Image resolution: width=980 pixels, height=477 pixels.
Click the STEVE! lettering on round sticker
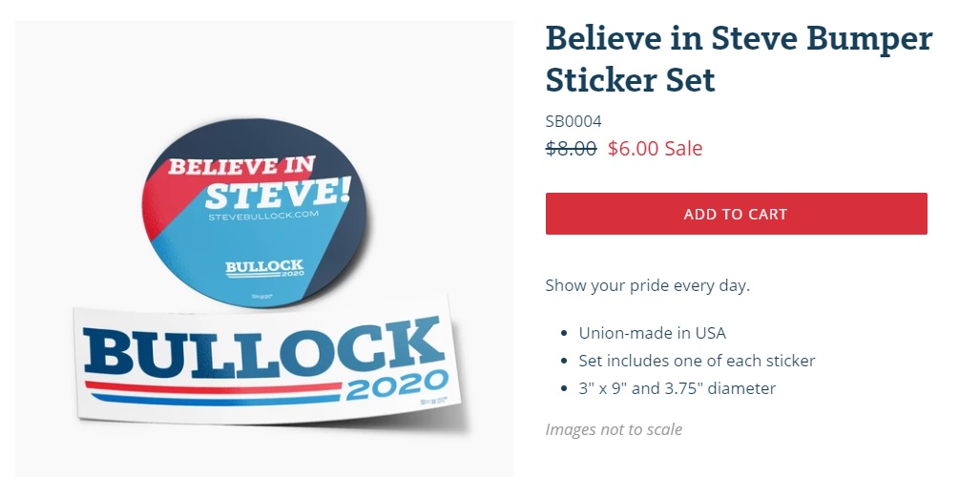pyautogui.click(x=278, y=193)
